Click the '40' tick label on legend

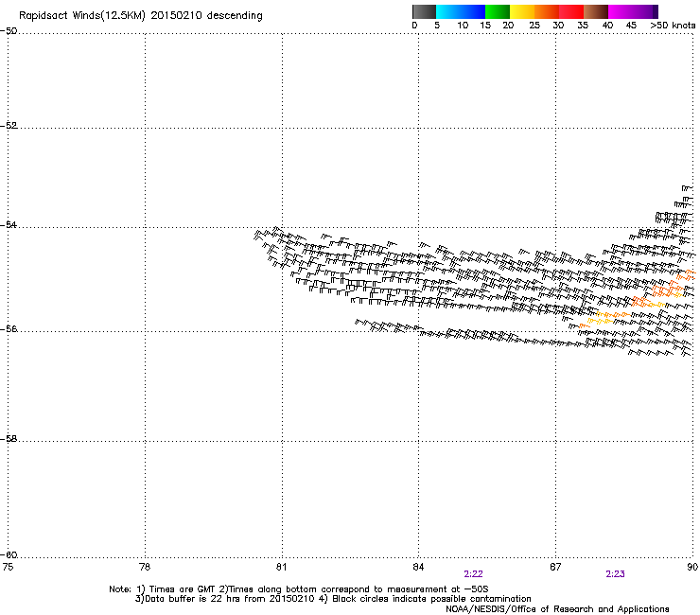pos(607,26)
